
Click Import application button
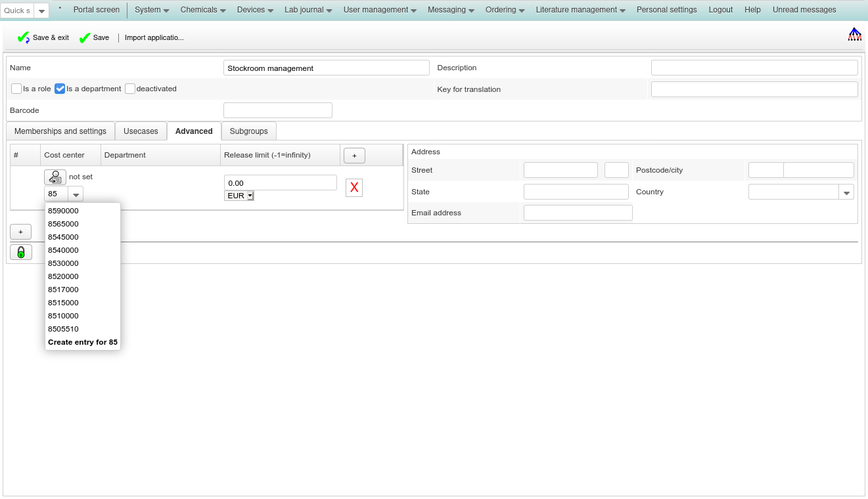(154, 38)
